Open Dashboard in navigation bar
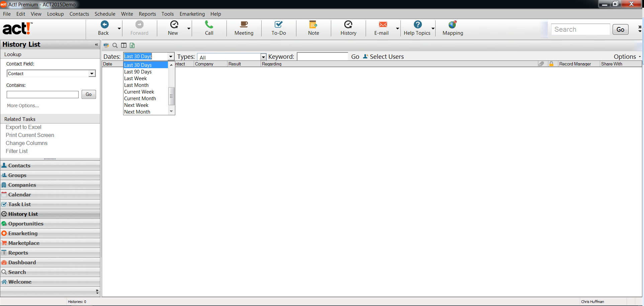 pos(50,262)
